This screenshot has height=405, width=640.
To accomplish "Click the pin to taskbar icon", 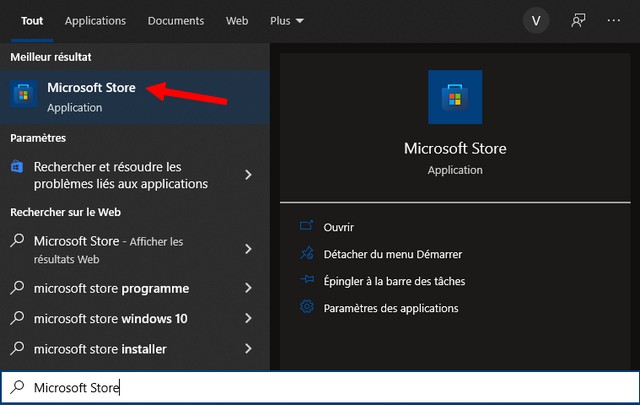I will pyautogui.click(x=307, y=280).
